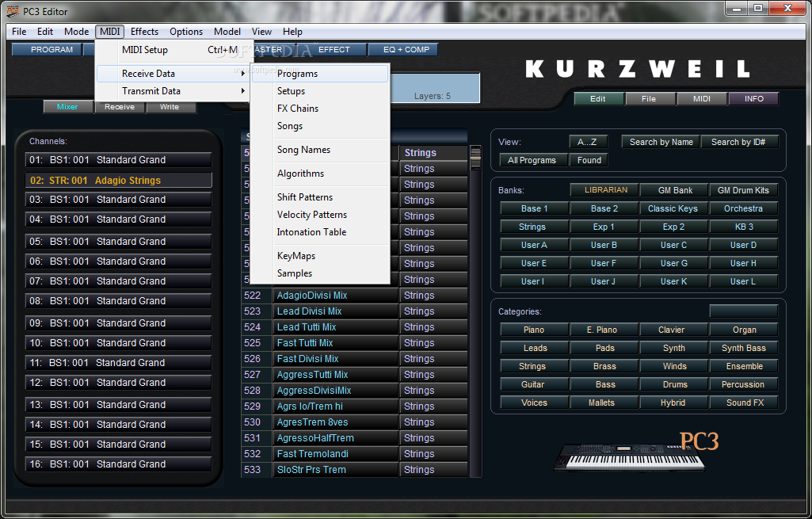Open the File menu
This screenshot has width=812, height=519.
pyautogui.click(x=19, y=32)
